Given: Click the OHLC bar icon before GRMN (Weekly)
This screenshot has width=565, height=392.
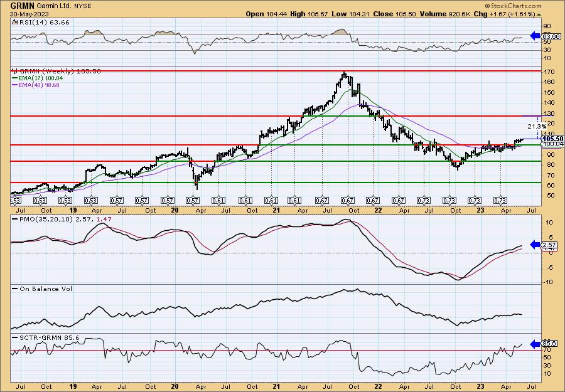Looking at the screenshot, I should [x=15, y=71].
